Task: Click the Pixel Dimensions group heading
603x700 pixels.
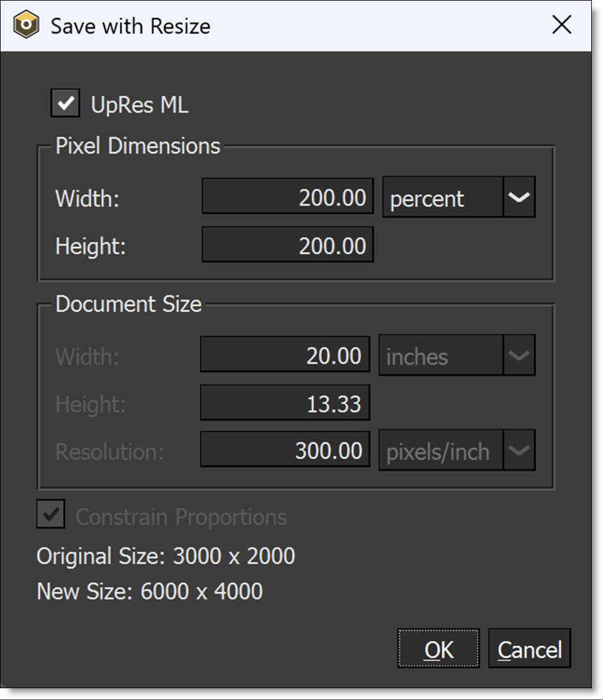Action: 138,146
